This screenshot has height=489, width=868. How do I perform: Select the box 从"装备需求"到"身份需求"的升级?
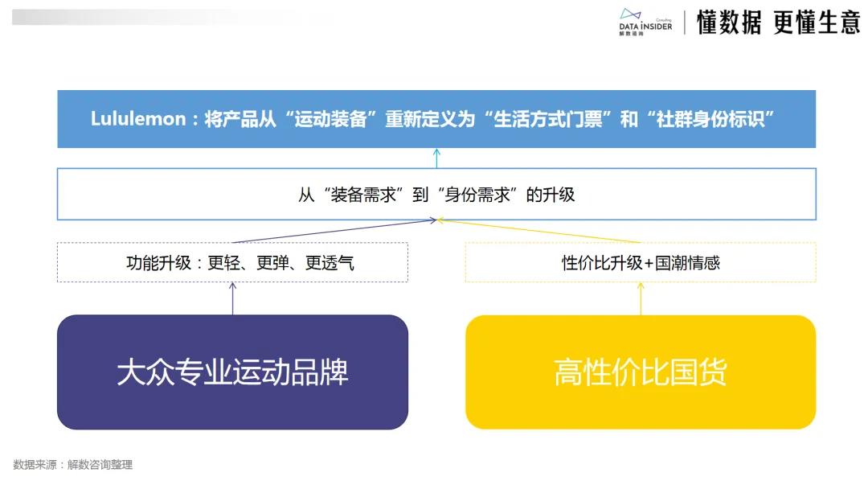click(x=436, y=195)
